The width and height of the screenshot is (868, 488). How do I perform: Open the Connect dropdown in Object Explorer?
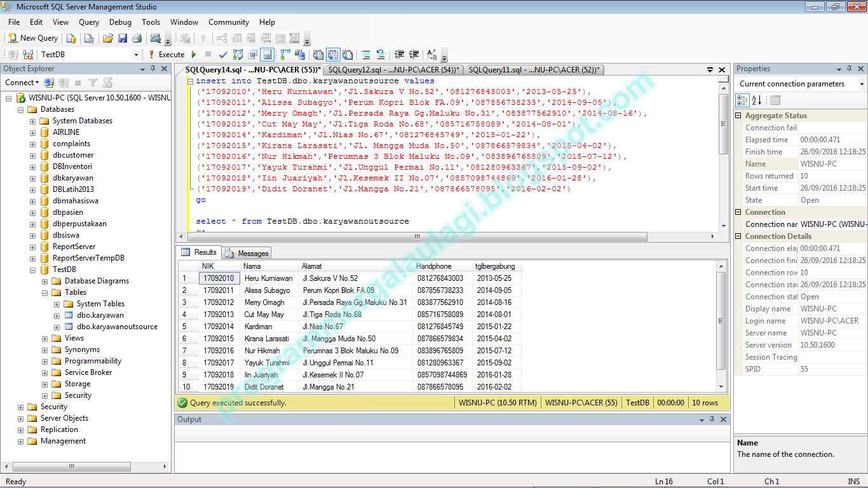[36, 82]
